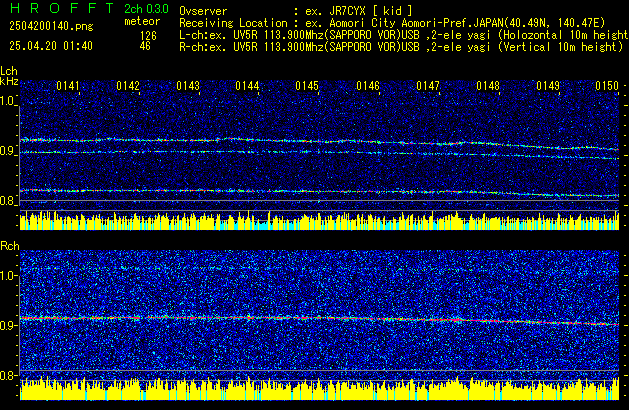This screenshot has width=629, height=410.
Task: Click the Lch 0.9 kHz axis label
Action: [8, 151]
